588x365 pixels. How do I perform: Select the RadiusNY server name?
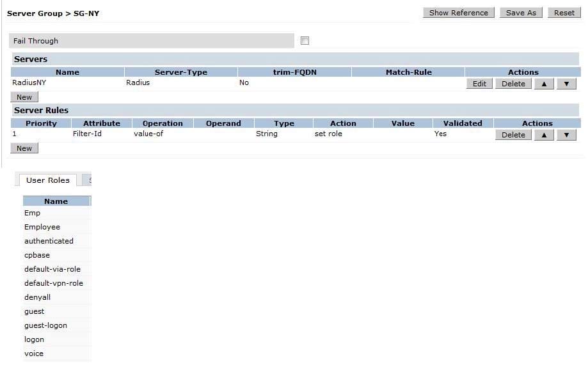pos(29,82)
